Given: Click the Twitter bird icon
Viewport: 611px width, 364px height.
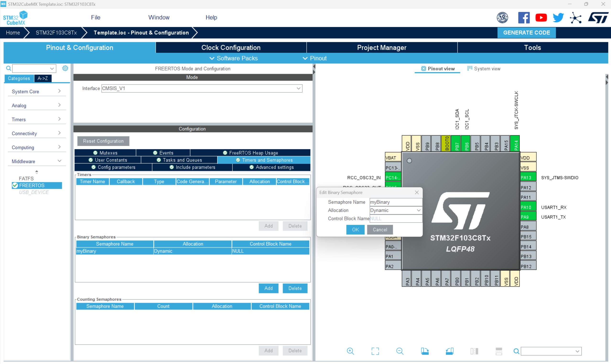Looking at the screenshot, I should pyautogui.click(x=558, y=18).
